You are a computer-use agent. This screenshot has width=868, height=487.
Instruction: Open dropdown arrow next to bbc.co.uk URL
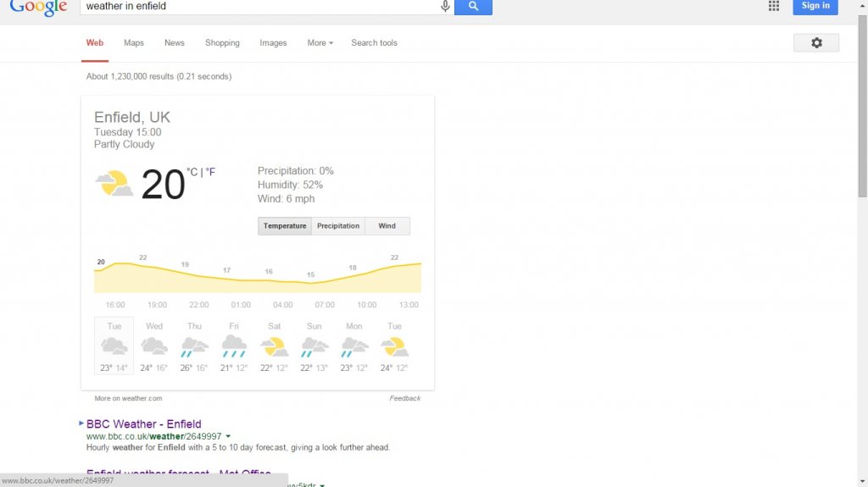[x=228, y=437]
